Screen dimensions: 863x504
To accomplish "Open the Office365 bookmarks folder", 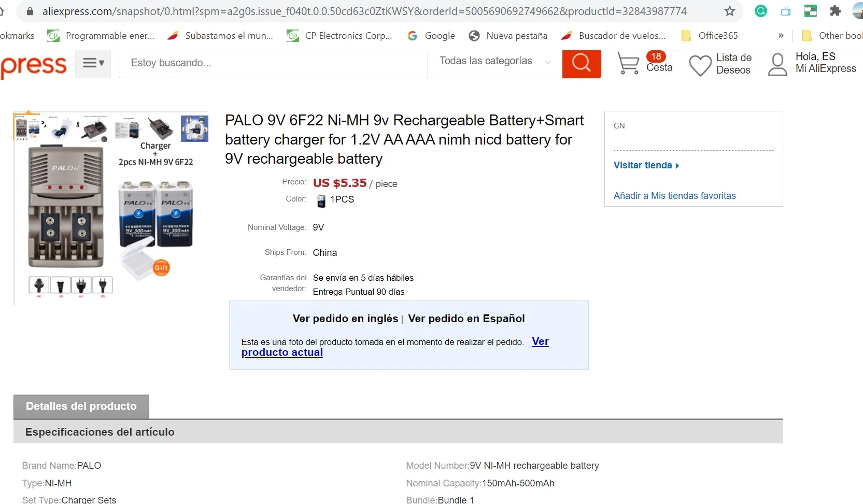I will pos(710,36).
